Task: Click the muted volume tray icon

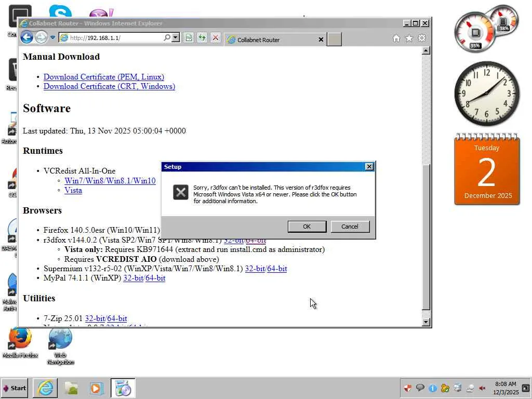Action: coord(482,388)
